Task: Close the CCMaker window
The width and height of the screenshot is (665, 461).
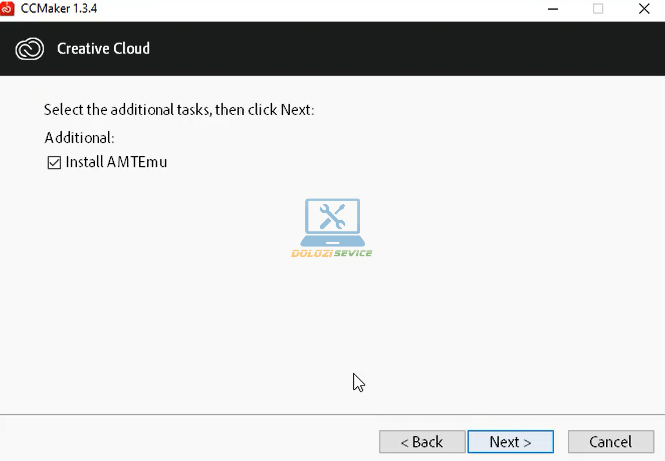Action: click(x=643, y=8)
